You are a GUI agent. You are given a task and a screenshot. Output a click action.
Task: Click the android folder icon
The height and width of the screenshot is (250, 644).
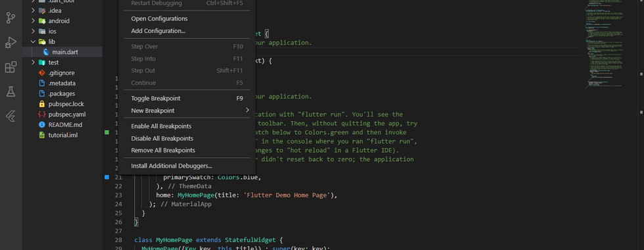(x=41, y=21)
